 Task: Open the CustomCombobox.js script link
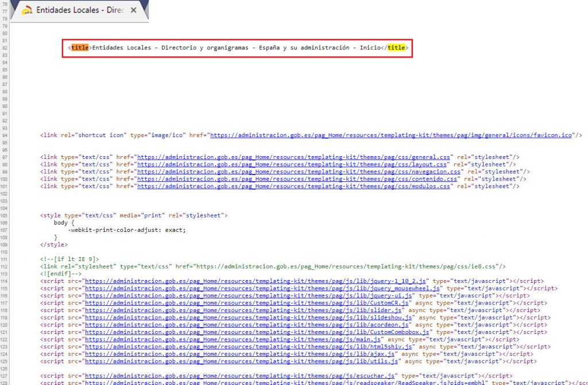pyautogui.click(x=257, y=332)
